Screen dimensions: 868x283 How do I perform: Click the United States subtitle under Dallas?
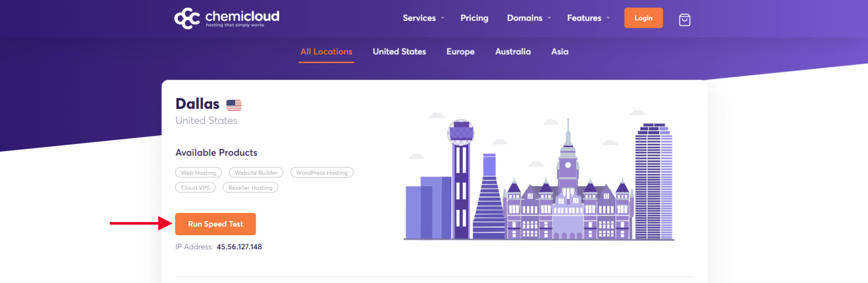coord(206,121)
